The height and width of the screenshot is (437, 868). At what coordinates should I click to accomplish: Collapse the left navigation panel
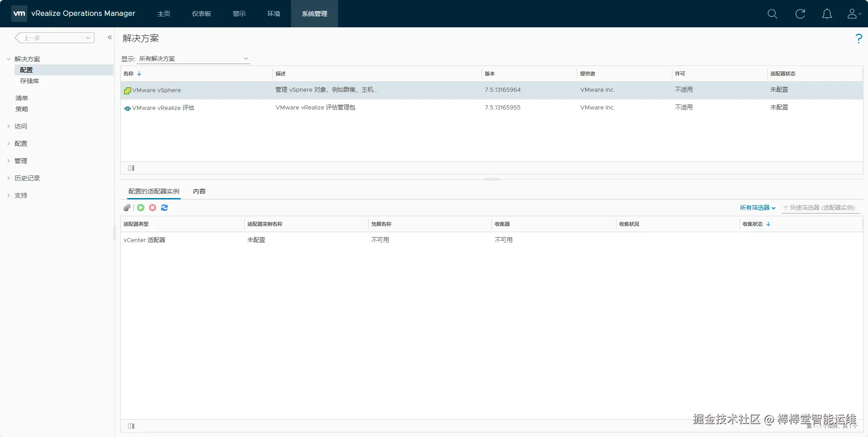(109, 37)
